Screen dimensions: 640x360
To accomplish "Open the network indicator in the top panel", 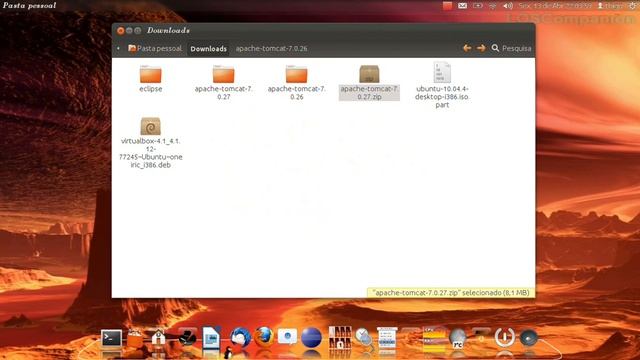I will tap(493, 6).
